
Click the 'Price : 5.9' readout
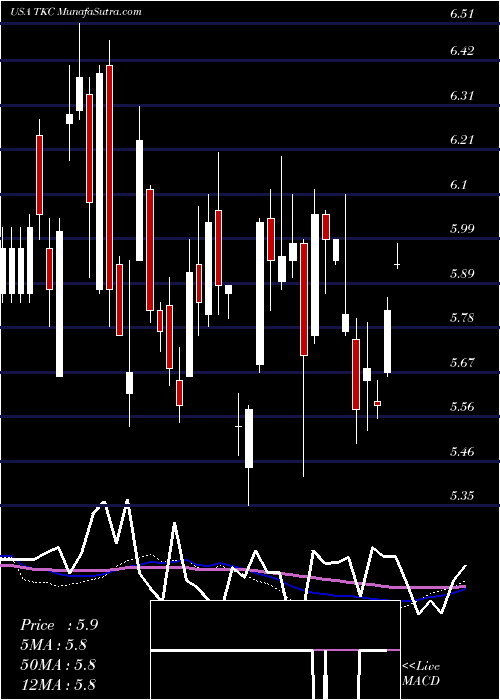click(59, 625)
